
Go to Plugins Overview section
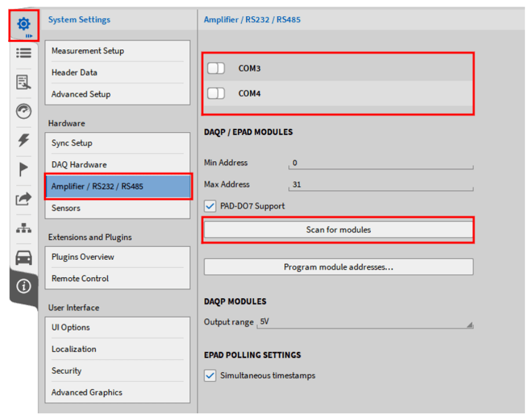point(118,257)
